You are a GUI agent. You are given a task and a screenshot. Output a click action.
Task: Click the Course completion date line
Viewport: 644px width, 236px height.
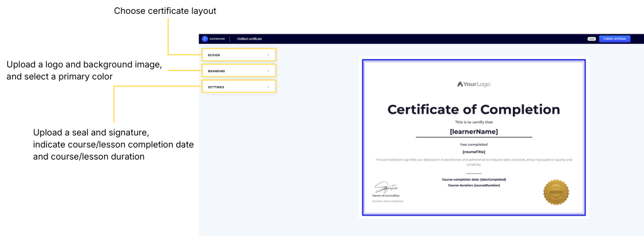point(474,179)
